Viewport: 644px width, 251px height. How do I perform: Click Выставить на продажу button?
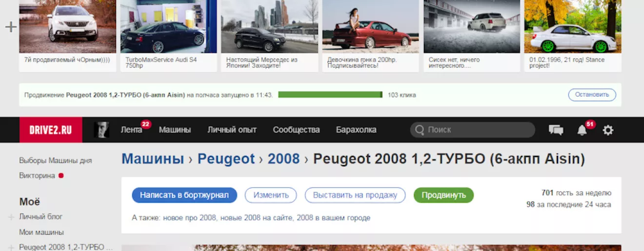coord(355,195)
